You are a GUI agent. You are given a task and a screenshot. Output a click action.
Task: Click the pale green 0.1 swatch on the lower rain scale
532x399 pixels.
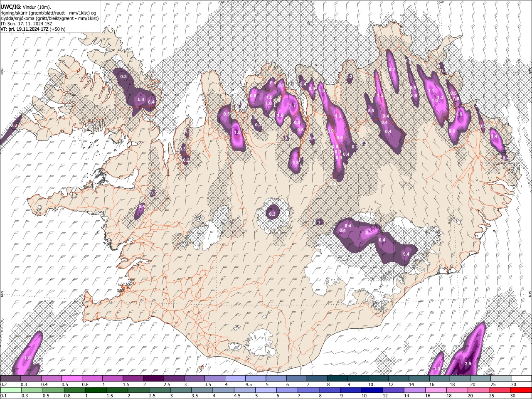(10, 390)
